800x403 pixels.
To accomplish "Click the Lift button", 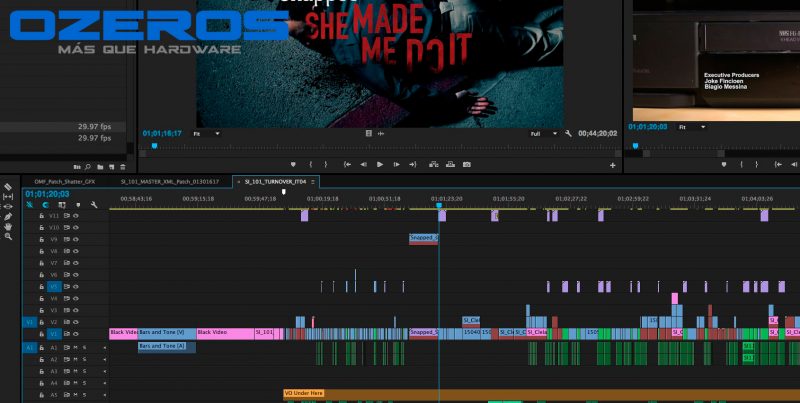I will click(434, 165).
